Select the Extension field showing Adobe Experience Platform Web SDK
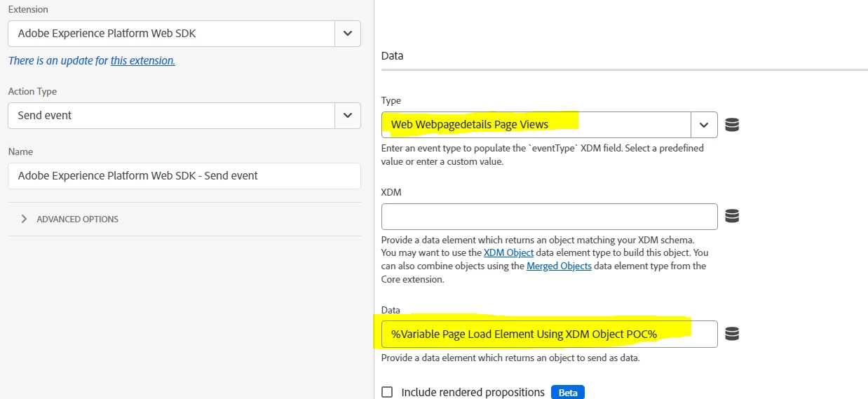 pos(172,33)
